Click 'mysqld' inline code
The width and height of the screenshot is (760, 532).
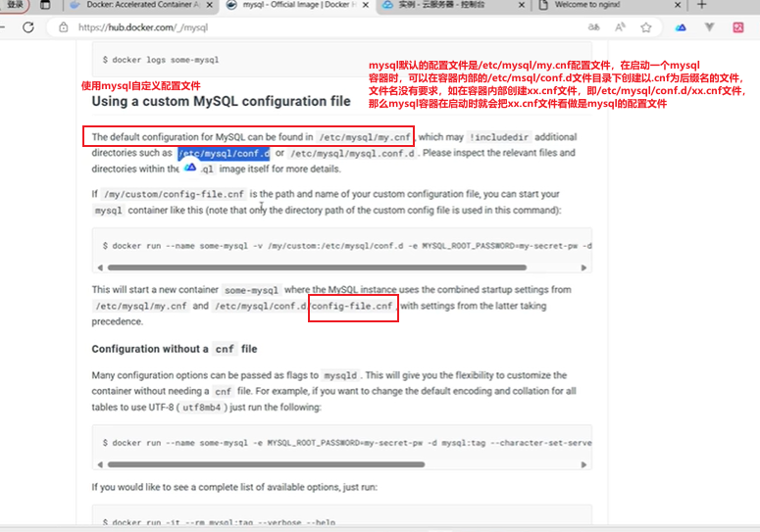tap(340, 375)
